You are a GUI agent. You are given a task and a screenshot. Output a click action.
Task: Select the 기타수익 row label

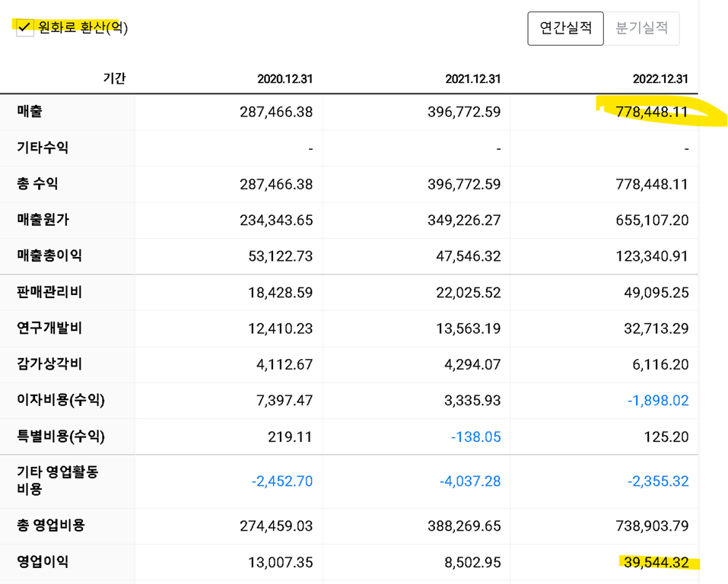pos(43,148)
